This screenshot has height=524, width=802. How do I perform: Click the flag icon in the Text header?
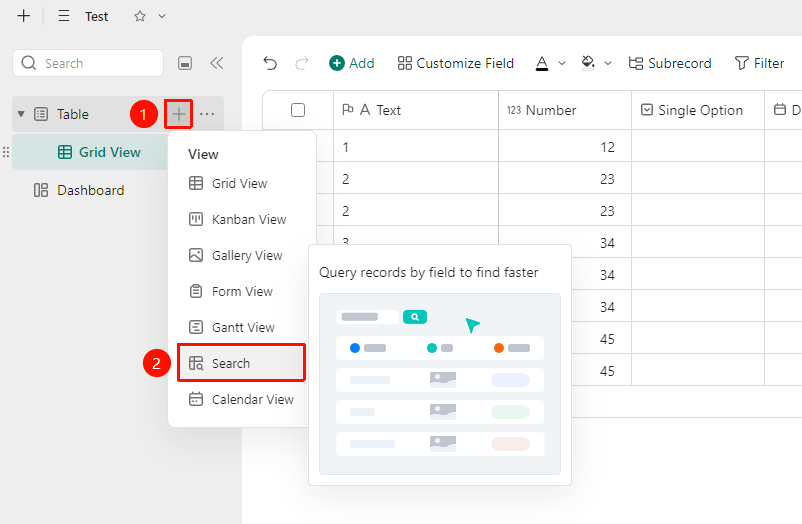tap(348, 110)
